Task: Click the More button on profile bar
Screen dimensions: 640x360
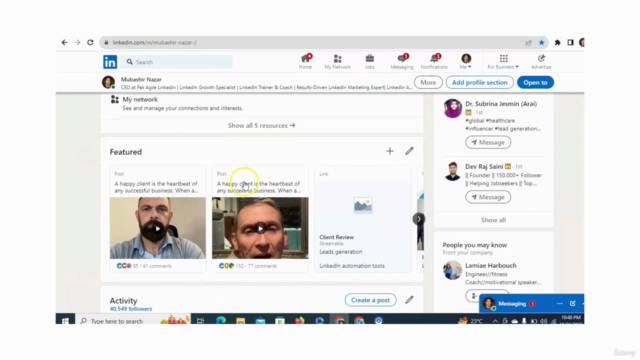Action: [x=428, y=82]
